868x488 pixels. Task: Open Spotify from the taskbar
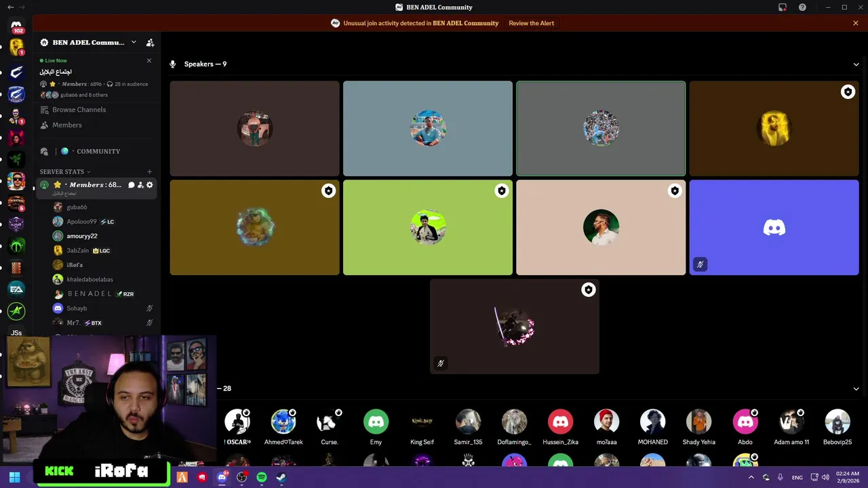(x=262, y=477)
